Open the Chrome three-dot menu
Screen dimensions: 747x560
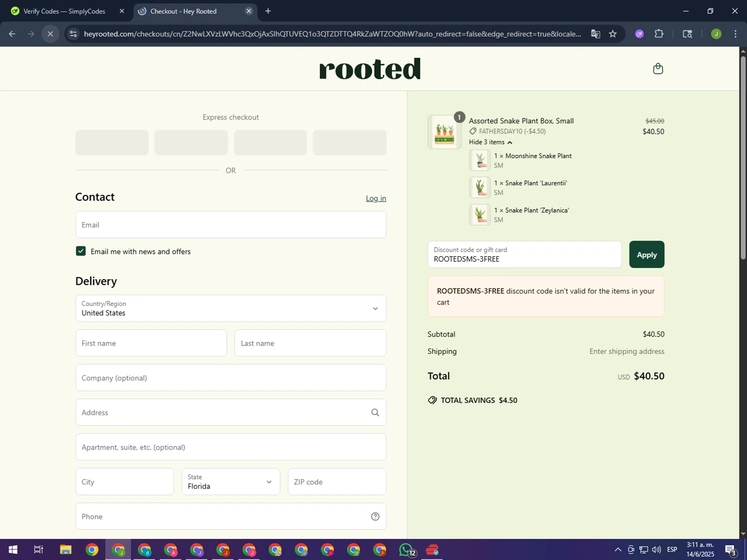[x=736, y=34]
